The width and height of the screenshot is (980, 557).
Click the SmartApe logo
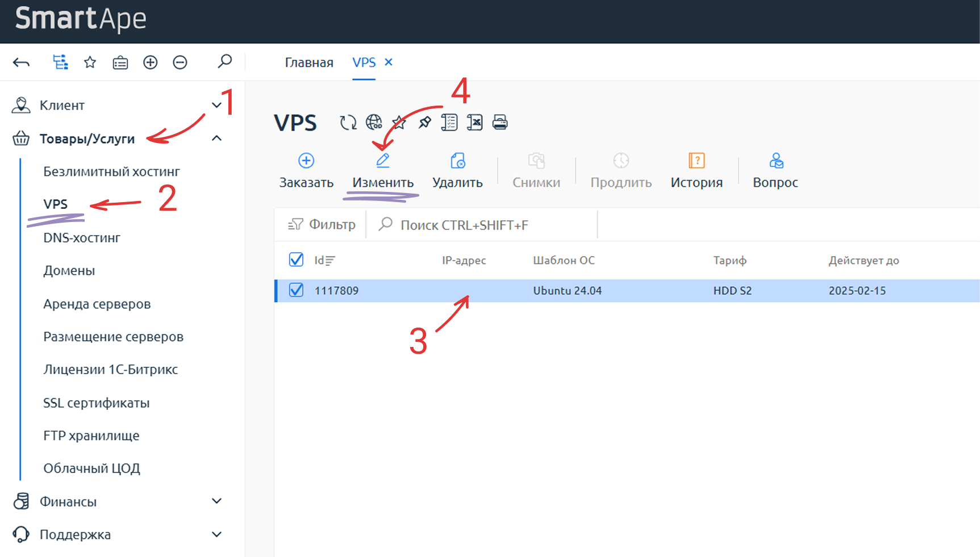pos(81,19)
